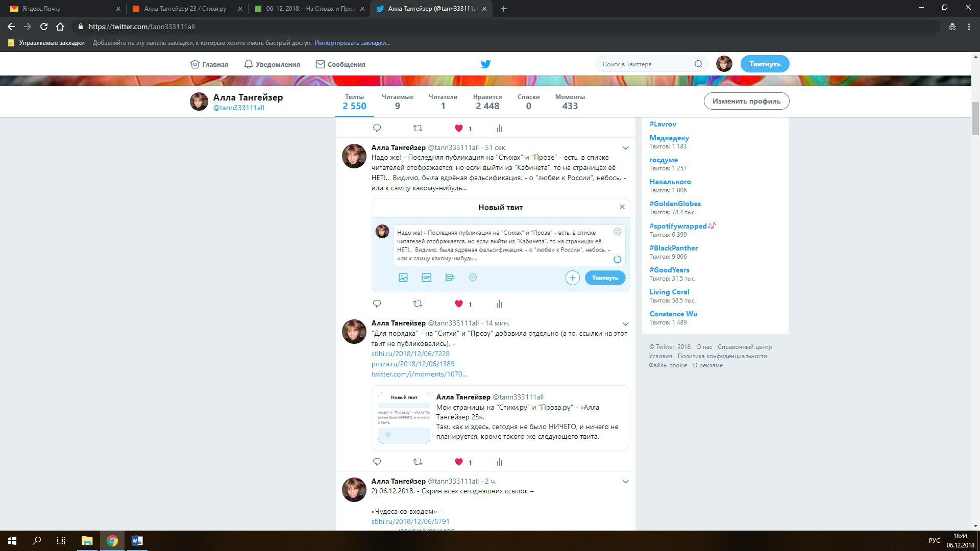Unlike the 51 сек. tweet heart
980x551 pixels.
459,304
